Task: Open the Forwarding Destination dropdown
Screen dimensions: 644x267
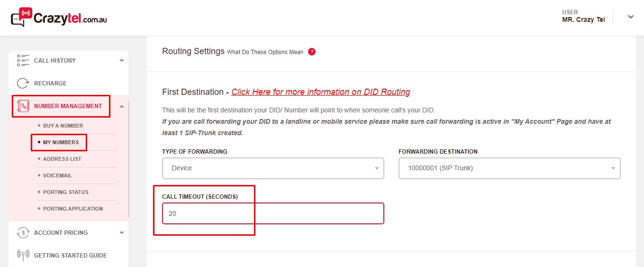Action: [x=509, y=168]
